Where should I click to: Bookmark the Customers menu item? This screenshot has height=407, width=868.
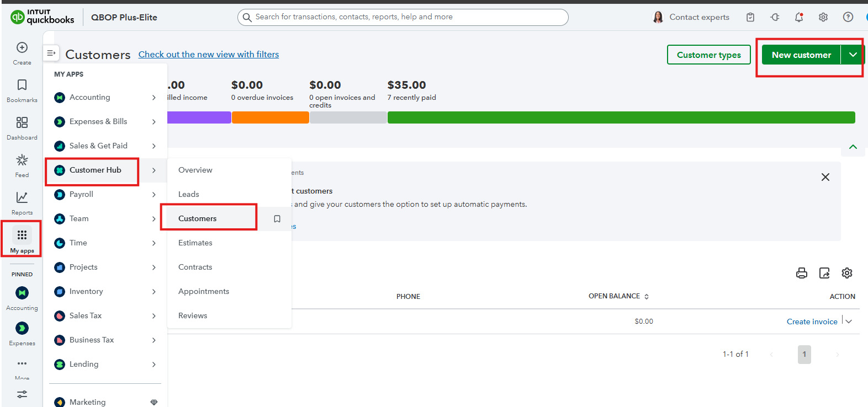pos(277,219)
